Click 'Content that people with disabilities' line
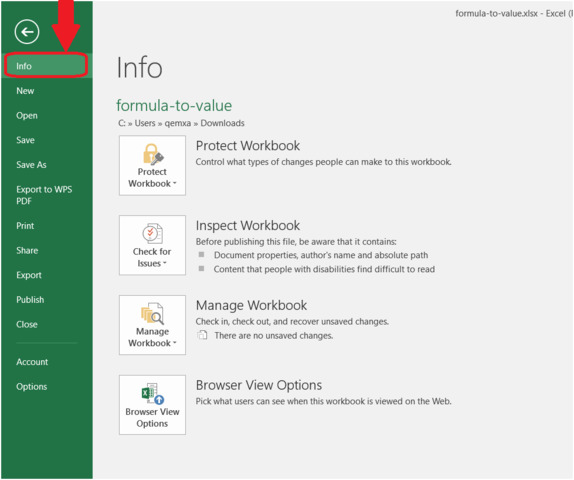Screen dimensions: 574x480 pos(324,269)
